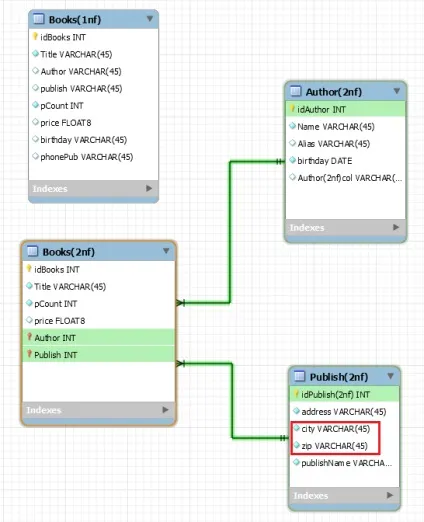Expand the Indexes section of Publish(2nf)

click(x=389, y=495)
